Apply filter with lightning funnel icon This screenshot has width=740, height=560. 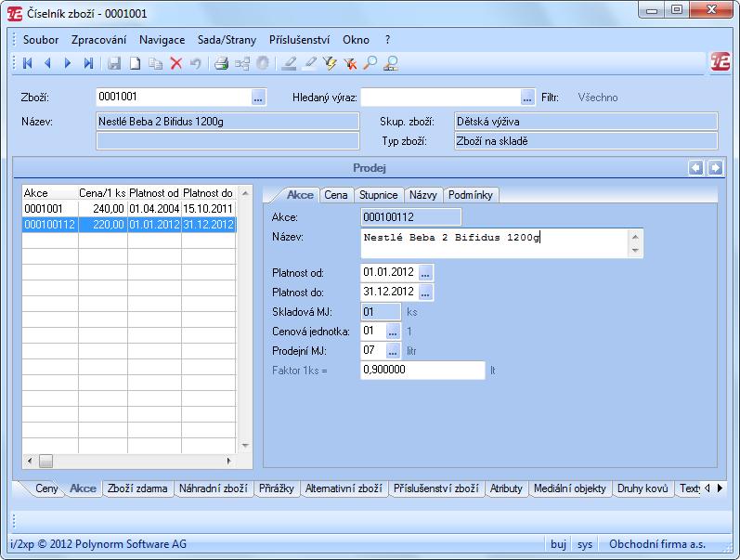[x=330, y=63]
